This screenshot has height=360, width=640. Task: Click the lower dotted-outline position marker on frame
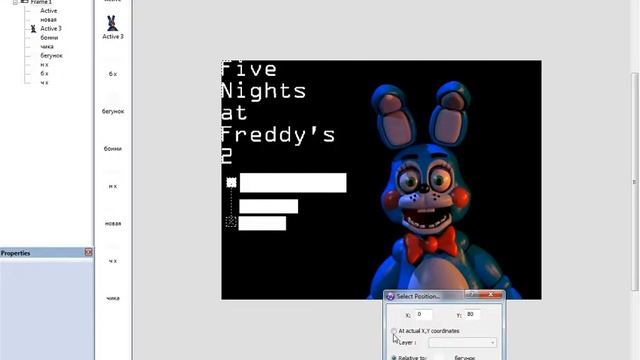click(x=231, y=222)
